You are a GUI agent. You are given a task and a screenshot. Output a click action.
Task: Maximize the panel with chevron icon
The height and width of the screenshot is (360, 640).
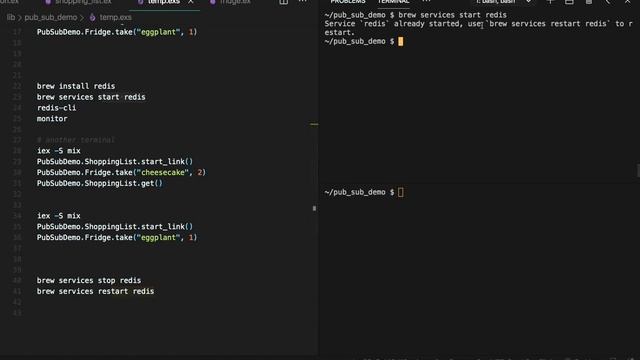click(x=608, y=2)
